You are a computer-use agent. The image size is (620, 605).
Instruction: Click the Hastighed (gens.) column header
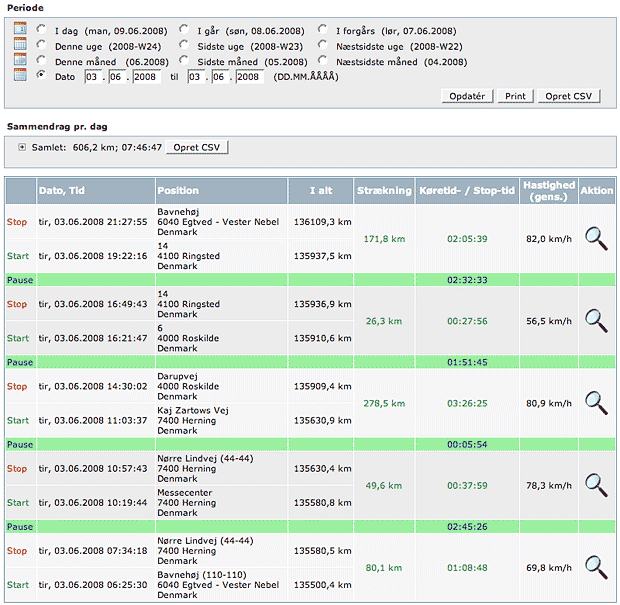pyautogui.click(x=549, y=191)
